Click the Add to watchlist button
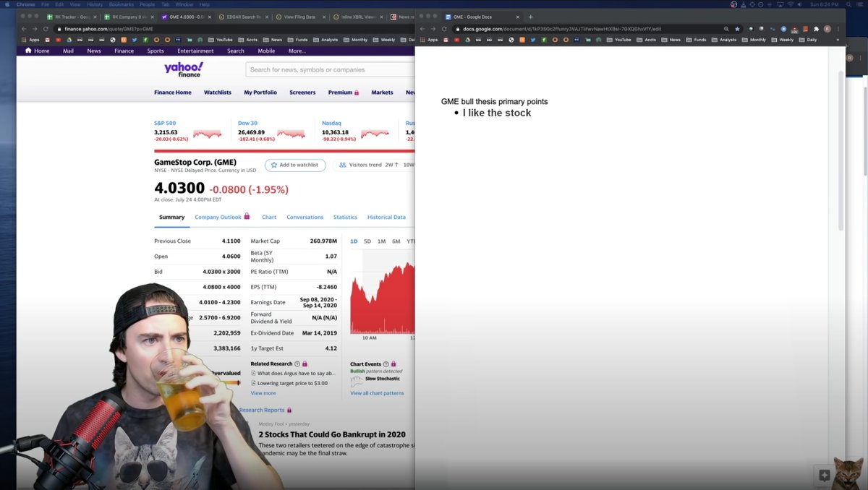 tap(295, 165)
